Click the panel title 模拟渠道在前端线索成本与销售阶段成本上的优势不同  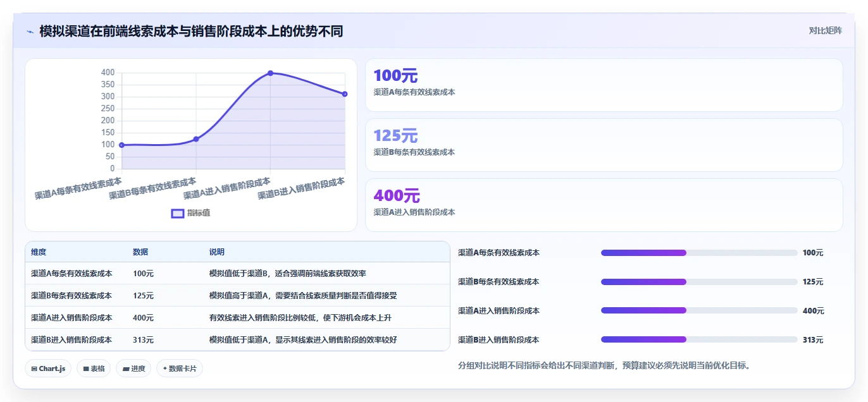[191, 31]
